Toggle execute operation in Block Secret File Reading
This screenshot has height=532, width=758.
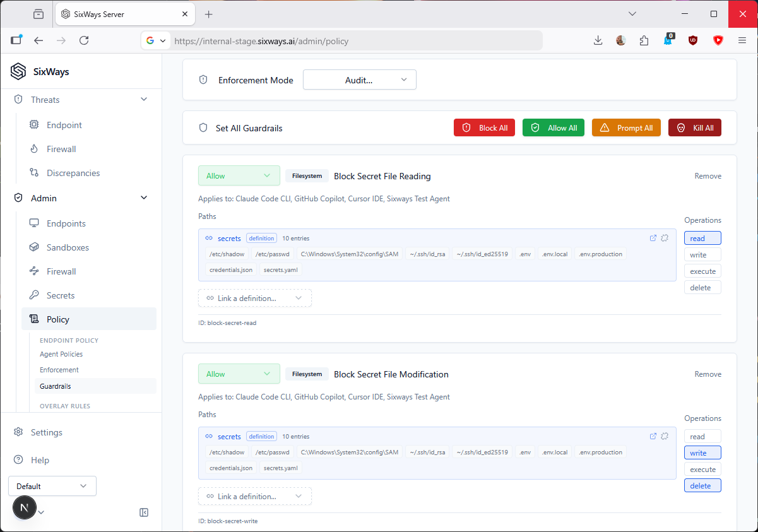[x=702, y=271]
